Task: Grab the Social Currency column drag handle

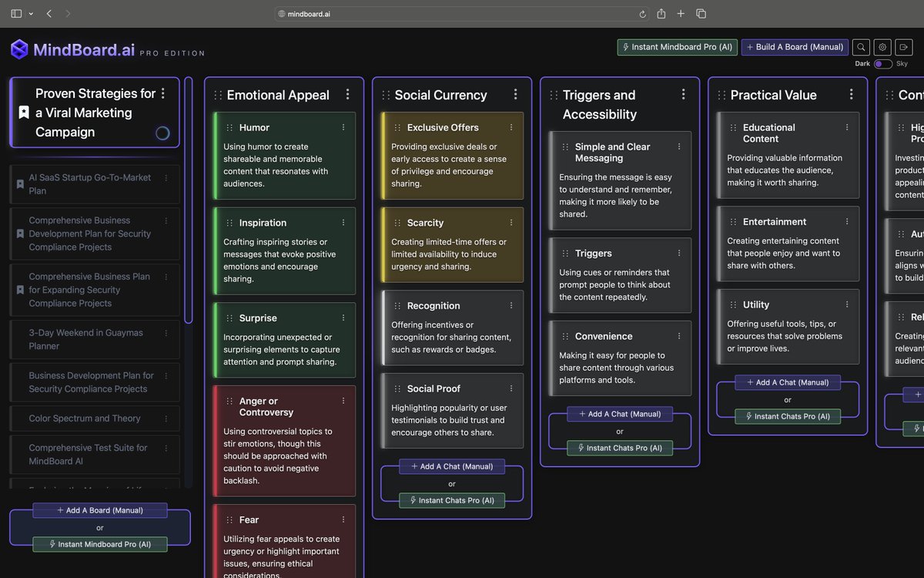Action: (386, 96)
